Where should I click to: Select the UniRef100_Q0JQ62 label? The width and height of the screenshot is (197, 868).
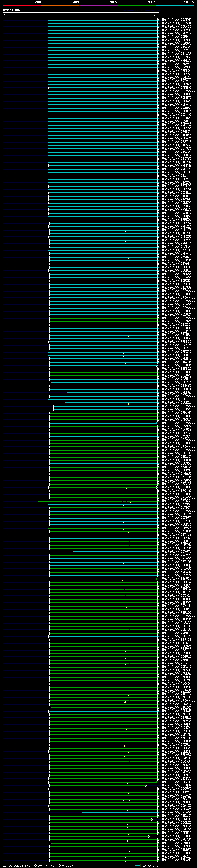point(176,108)
